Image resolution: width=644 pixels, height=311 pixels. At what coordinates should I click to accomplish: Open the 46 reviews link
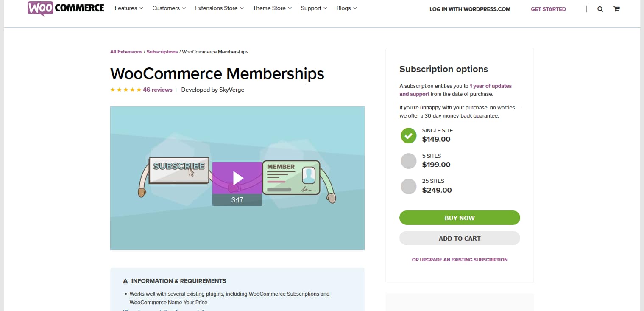[158, 90]
